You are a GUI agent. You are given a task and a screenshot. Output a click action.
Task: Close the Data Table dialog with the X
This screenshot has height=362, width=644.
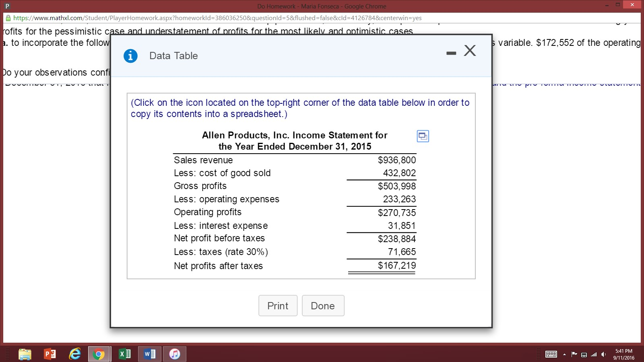(x=470, y=50)
